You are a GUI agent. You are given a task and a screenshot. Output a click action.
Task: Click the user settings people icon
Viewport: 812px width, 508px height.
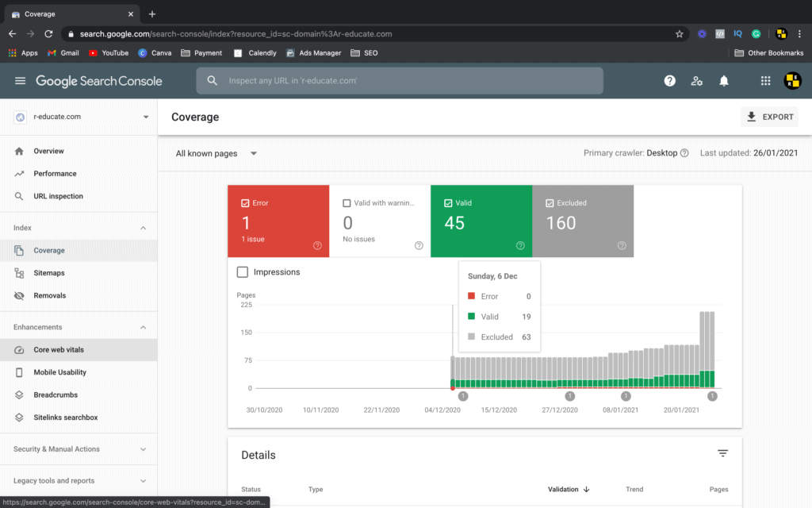pos(697,81)
